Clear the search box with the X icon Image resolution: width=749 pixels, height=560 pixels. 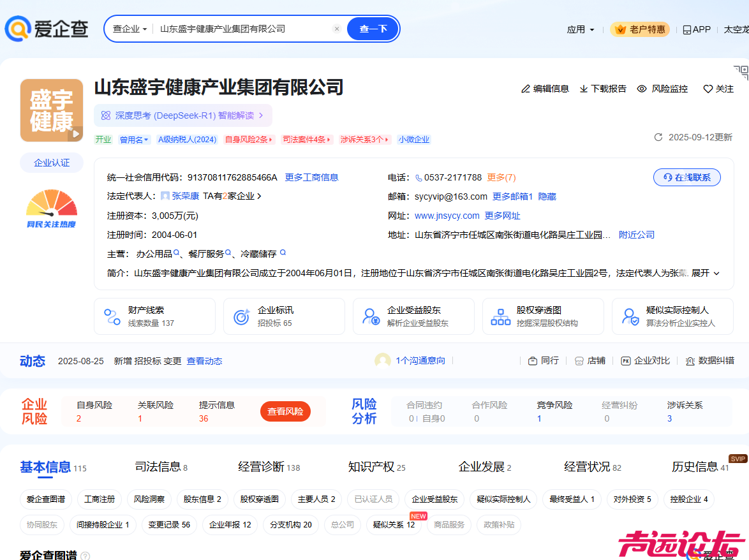point(337,29)
